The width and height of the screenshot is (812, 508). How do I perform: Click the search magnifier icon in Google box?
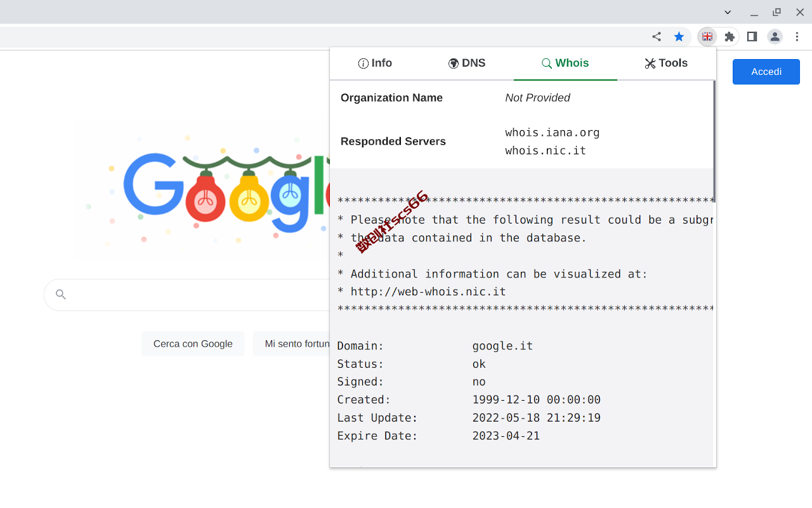(x=61, y=295)
